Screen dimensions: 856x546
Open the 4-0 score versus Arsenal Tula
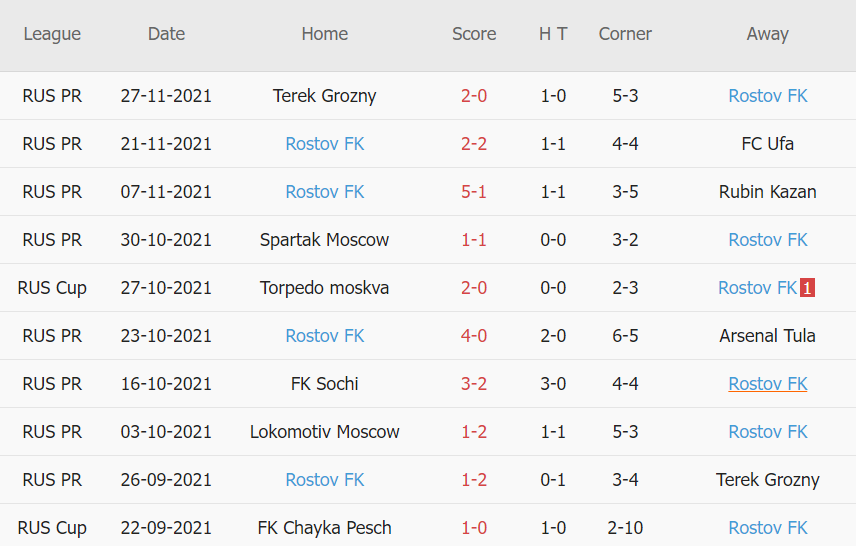tap(474, 336)
